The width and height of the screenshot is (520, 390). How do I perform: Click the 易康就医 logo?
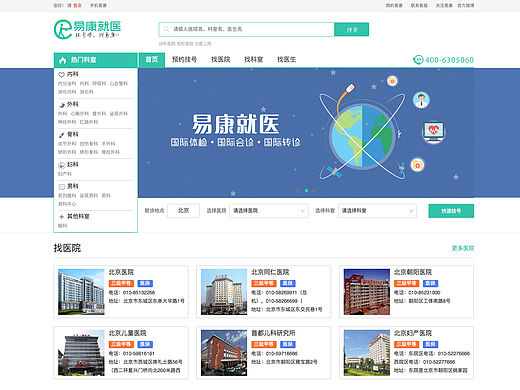(x=87, y=29)
